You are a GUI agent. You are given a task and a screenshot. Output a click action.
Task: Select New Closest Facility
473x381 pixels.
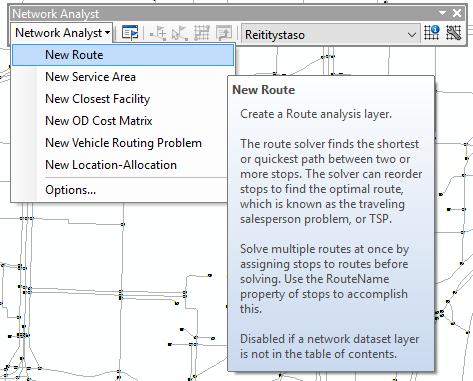pyautogui.click(x=123, y=99)
